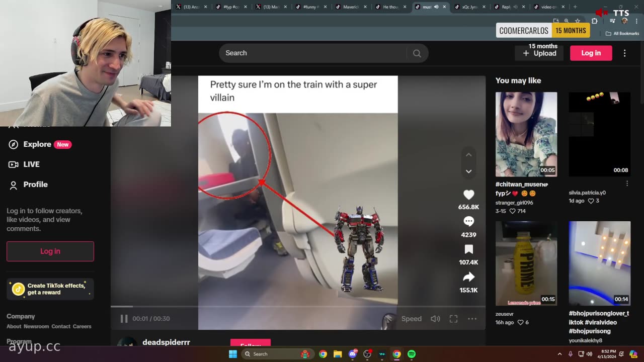Open the taskbar clock showing 8:52 PM
This screenshot has height=362, width=644.
point(606,354)
